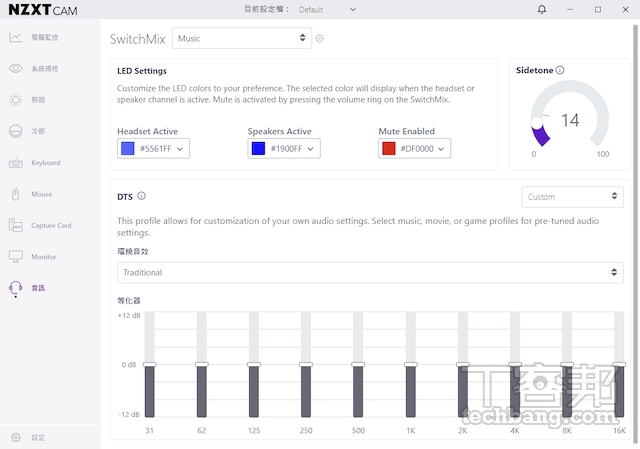Click the 1K equalizer slider handle

coord(411,365)
